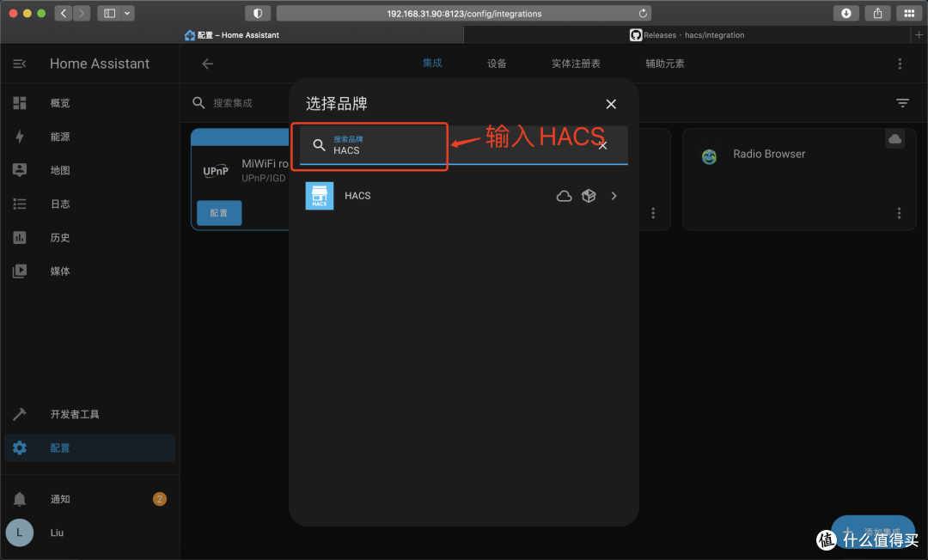Viewport: 928px width, 560px height.
Task: Click the HACS logo in the search result
Action: 320,195
